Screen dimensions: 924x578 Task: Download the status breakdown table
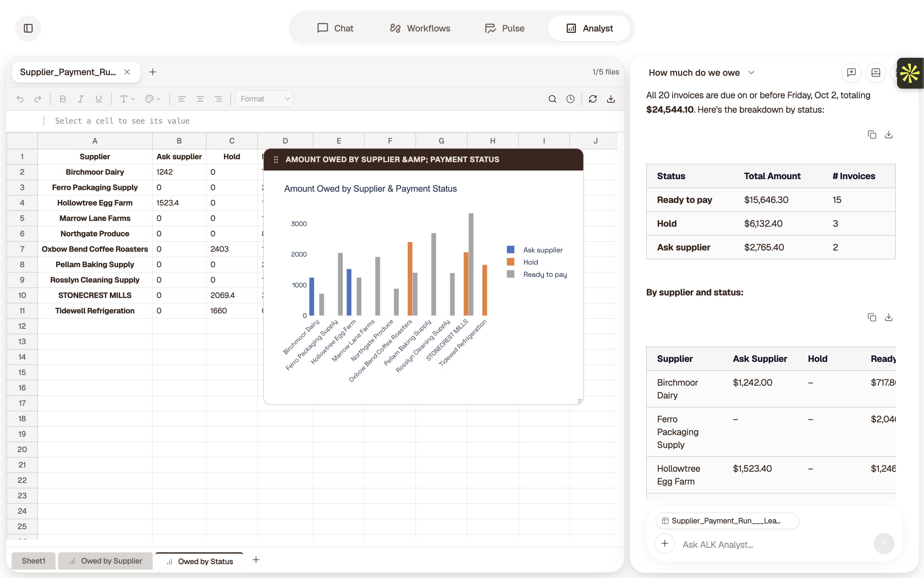tap(888, 135)
